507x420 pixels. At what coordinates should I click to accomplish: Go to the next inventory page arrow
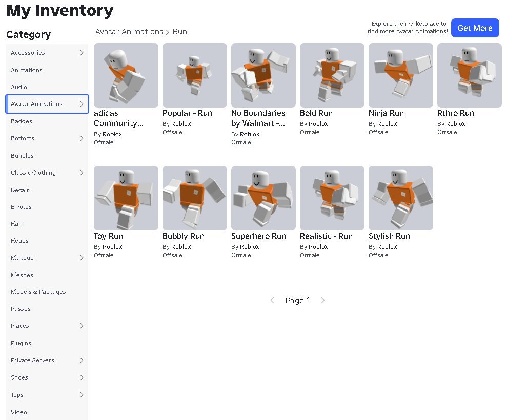click(322, 301)
